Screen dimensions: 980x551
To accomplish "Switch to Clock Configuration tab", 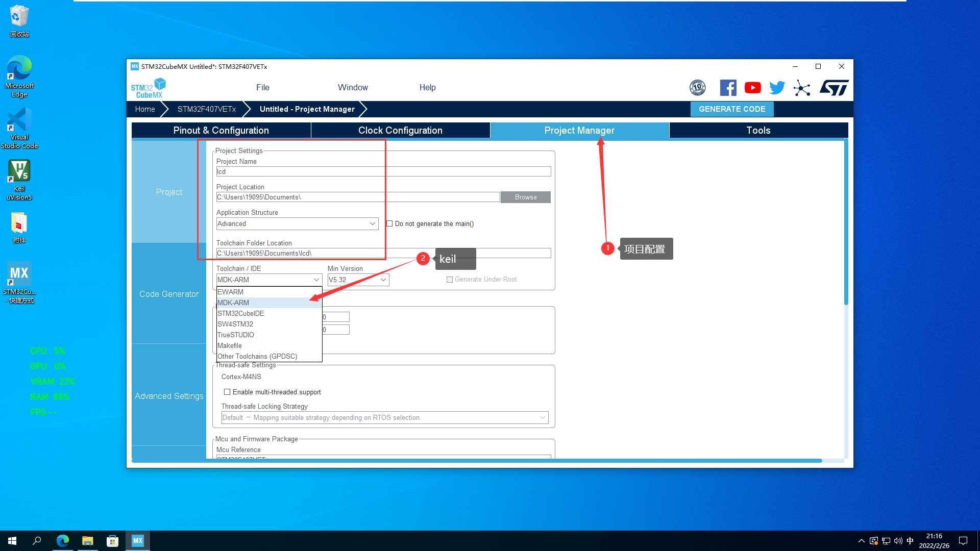I will (400, 130).
